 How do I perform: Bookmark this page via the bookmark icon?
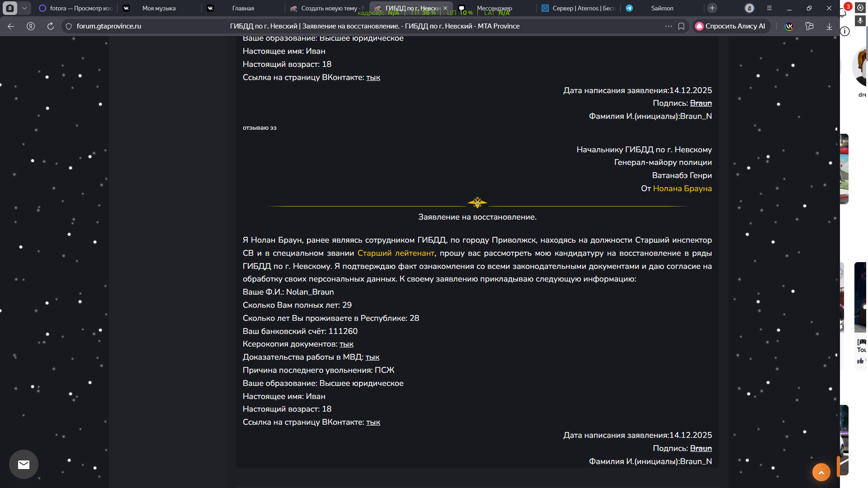point(681,26)
